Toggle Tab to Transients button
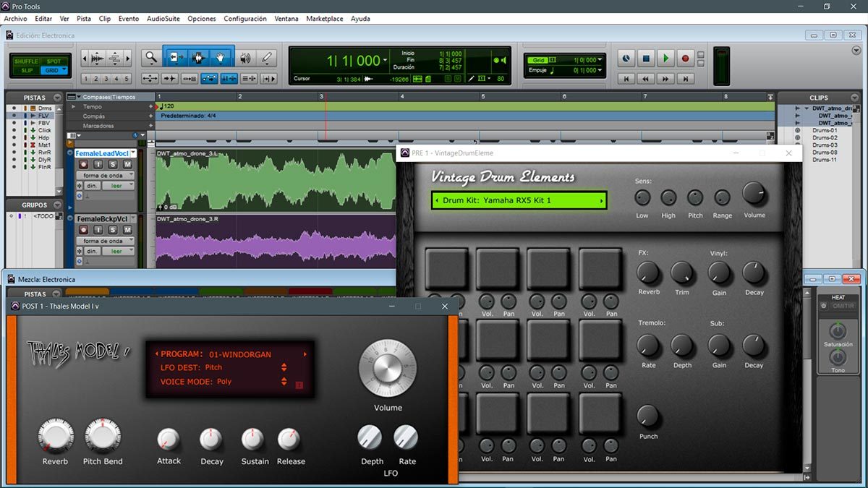 coord(170,78)
